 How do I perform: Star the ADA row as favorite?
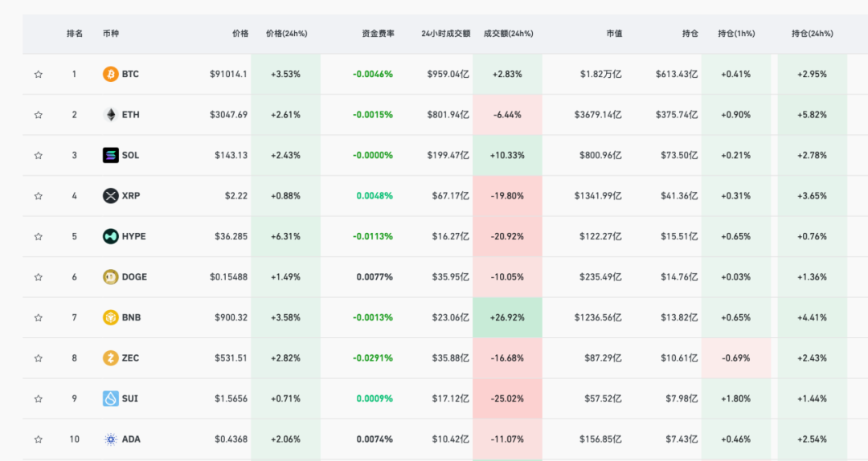38,439
